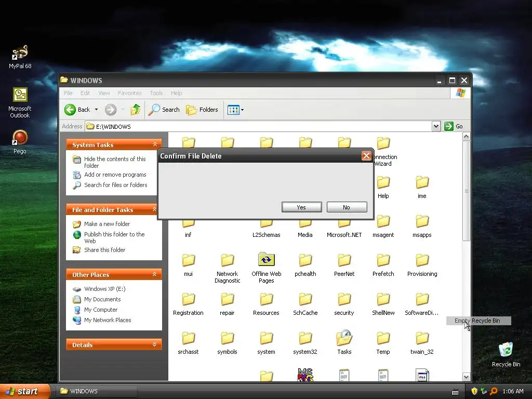Viewport: 532px width, 399px height.
Task: Open the Help menu
Action: point(177,93)
